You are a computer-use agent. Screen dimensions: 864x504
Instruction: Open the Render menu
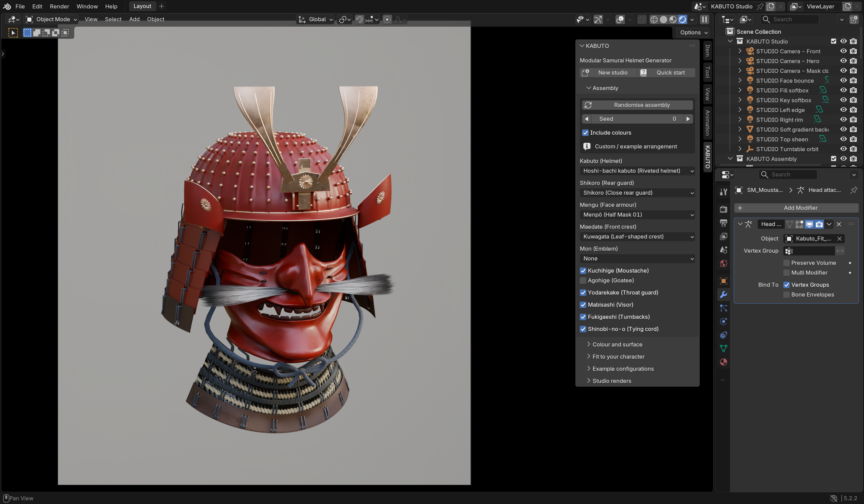[x=59, y=6]
